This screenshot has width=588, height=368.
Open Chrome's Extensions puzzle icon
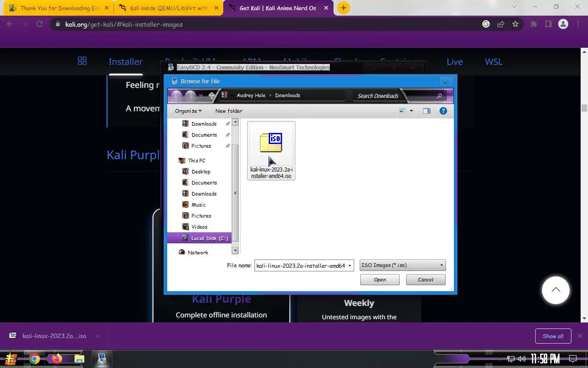(534, 24)
